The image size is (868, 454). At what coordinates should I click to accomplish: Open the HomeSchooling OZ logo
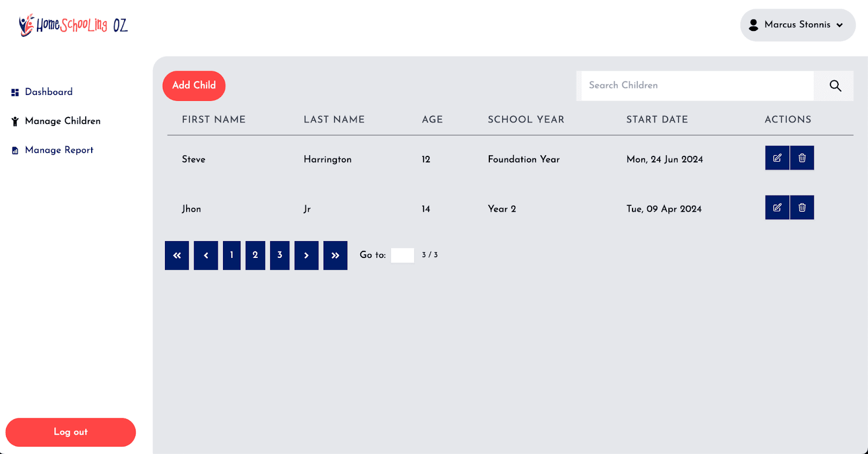click(73, 25)
